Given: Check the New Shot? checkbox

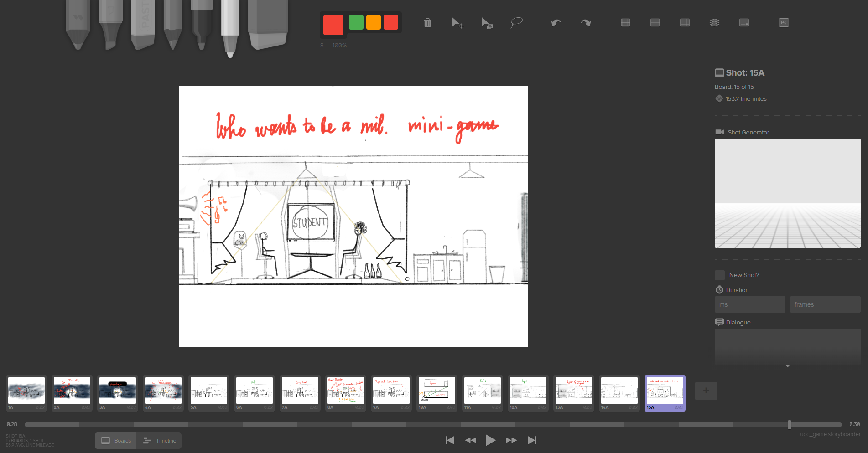Looking at the screenshot, I should pyautogui.click(x=720, y=275).
